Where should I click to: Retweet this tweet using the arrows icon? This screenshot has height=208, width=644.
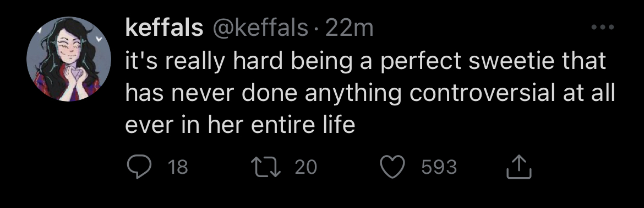tap(266, 167)
